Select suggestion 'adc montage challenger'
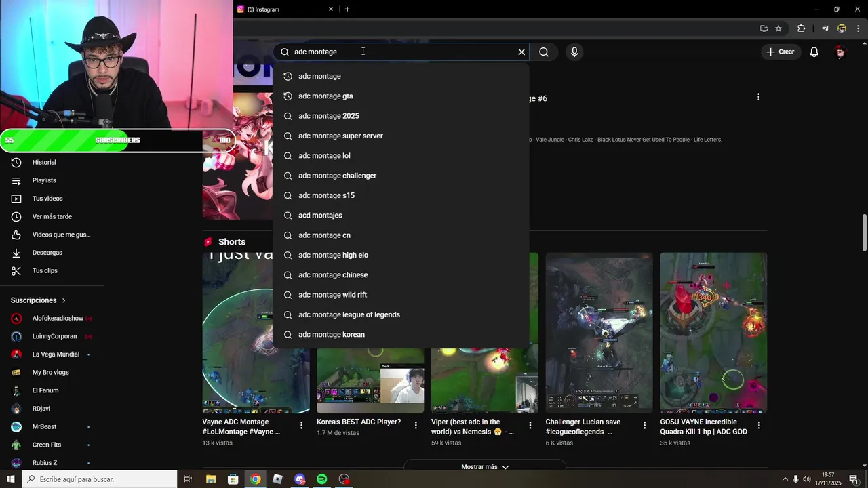 pyautogui.click(x=401, y=176)
